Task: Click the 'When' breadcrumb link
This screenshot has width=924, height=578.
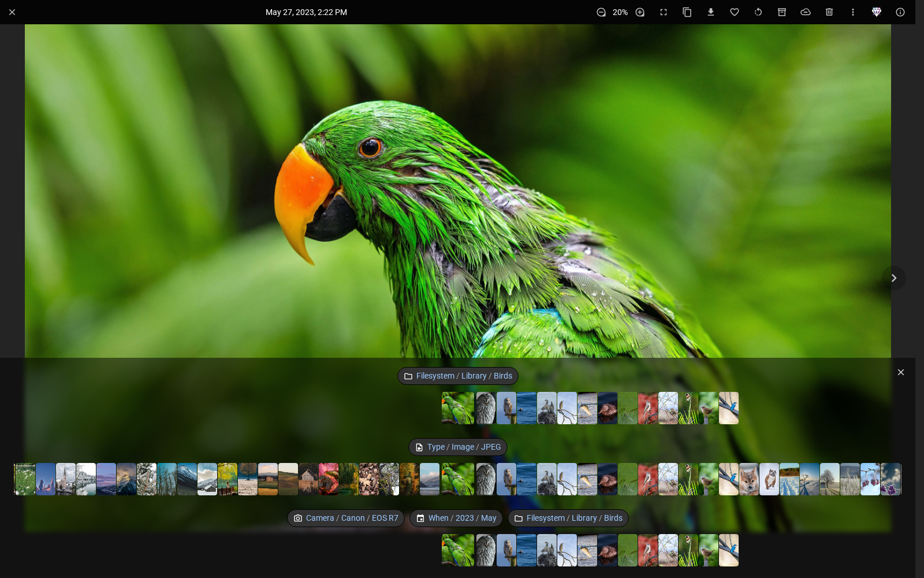Action: [438, 518]
